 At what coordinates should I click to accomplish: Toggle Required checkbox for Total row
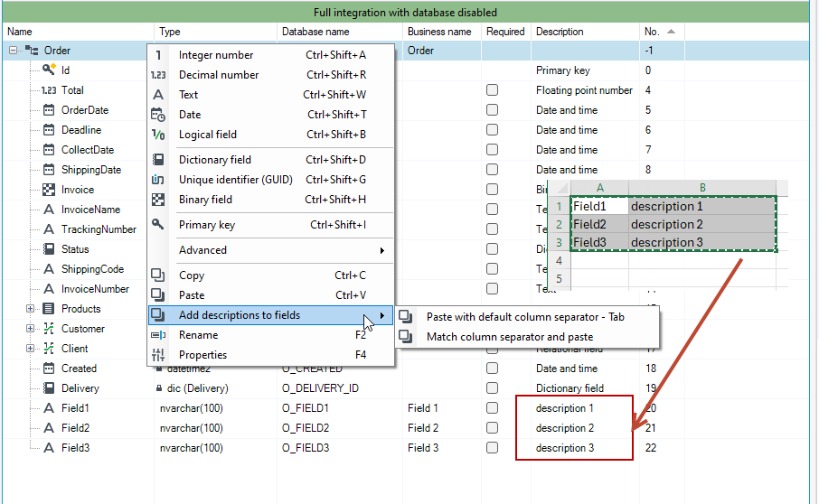[x=492, y=89]
